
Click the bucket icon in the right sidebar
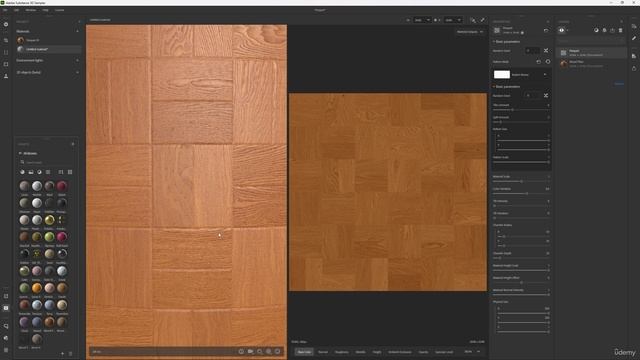point(634,68)
